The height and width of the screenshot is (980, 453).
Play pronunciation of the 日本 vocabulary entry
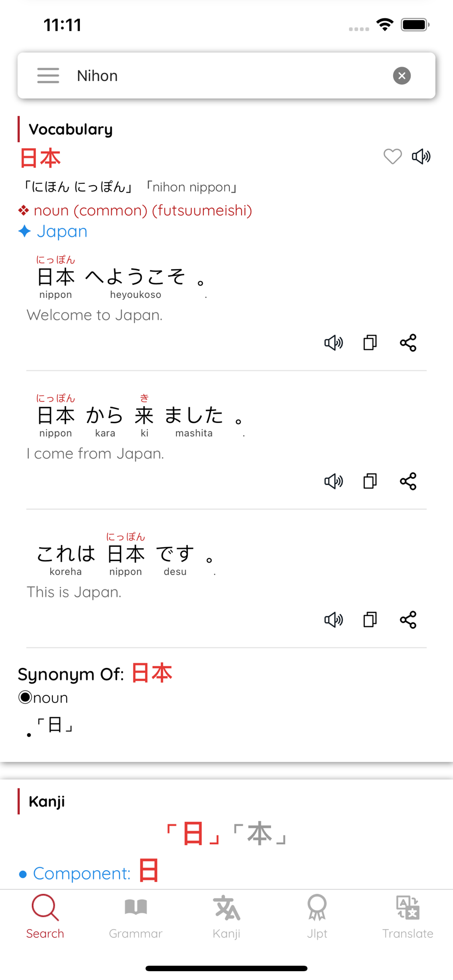point(421,156)
